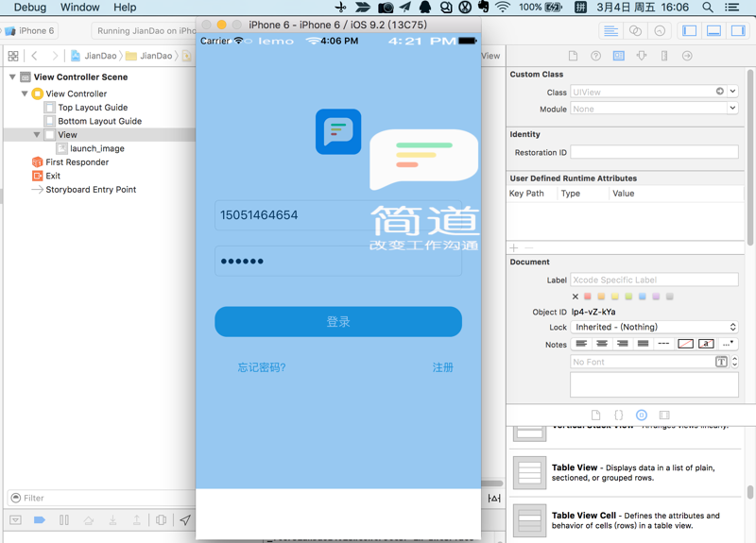
Task: Click the Xcode Specific Label field
Action: pos(654,280)
